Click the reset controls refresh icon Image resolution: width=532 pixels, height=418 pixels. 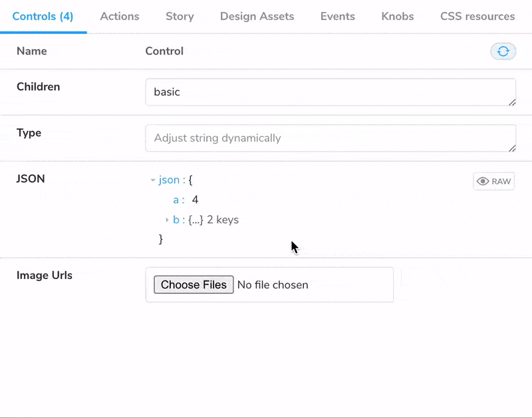click(x=503, y=52)
